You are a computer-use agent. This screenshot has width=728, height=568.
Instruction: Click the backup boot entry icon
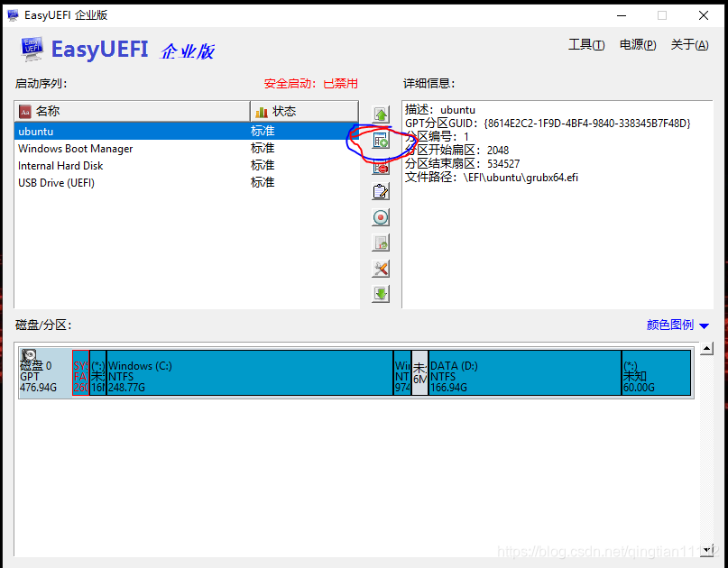click(381, 243)
